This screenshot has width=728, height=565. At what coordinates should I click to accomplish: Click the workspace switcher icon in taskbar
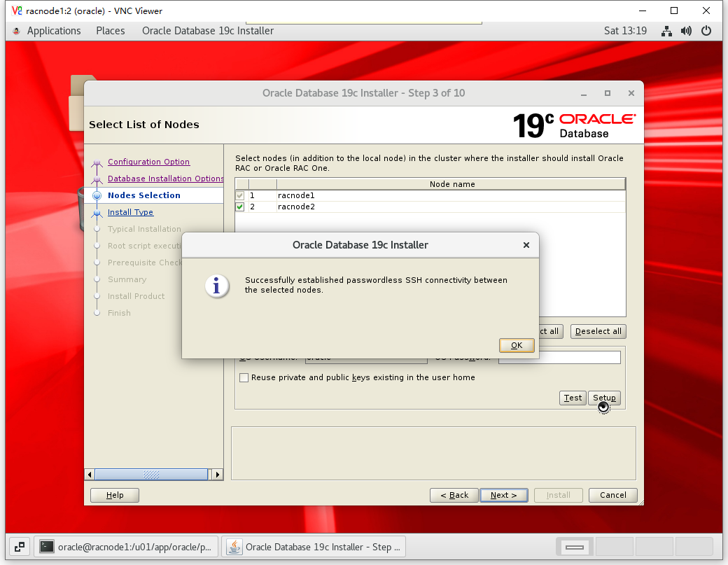point(20,547)
